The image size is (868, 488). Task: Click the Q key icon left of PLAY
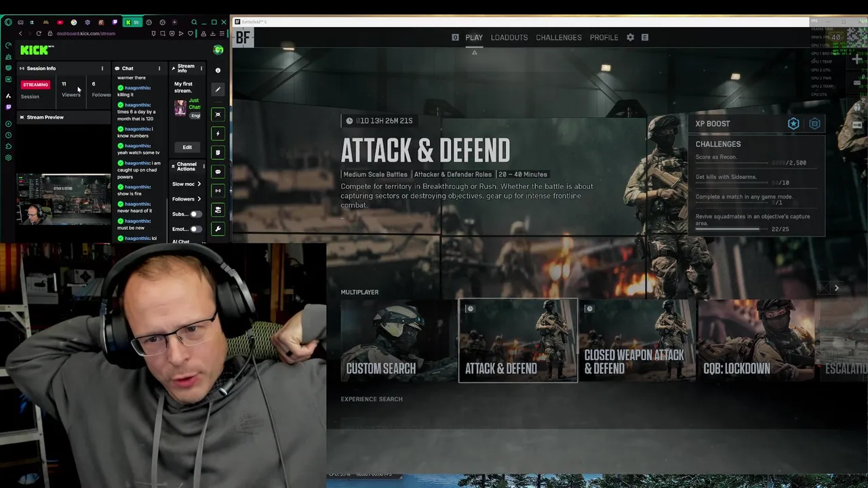click(x=455, y=37)
